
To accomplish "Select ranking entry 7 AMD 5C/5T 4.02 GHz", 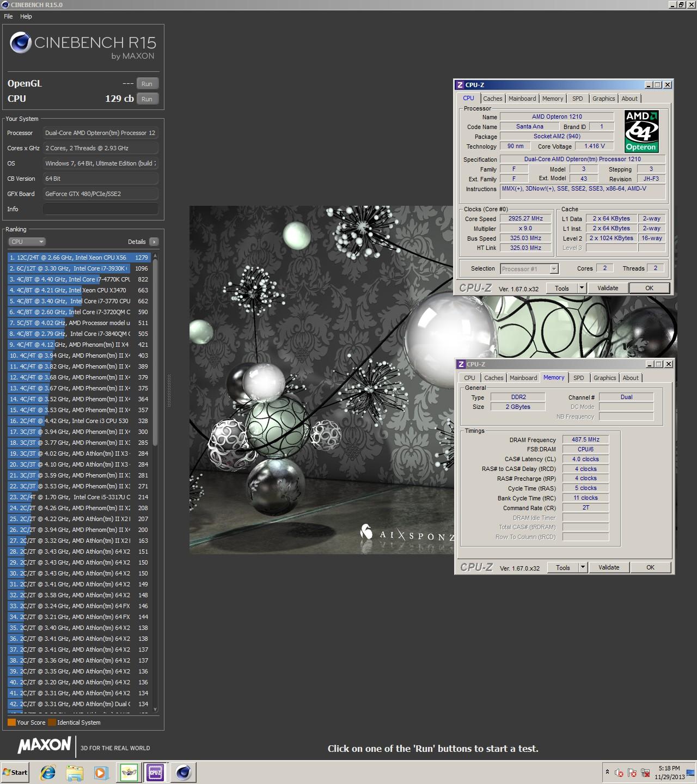I will pyautogui.click(x=80, y=323).
